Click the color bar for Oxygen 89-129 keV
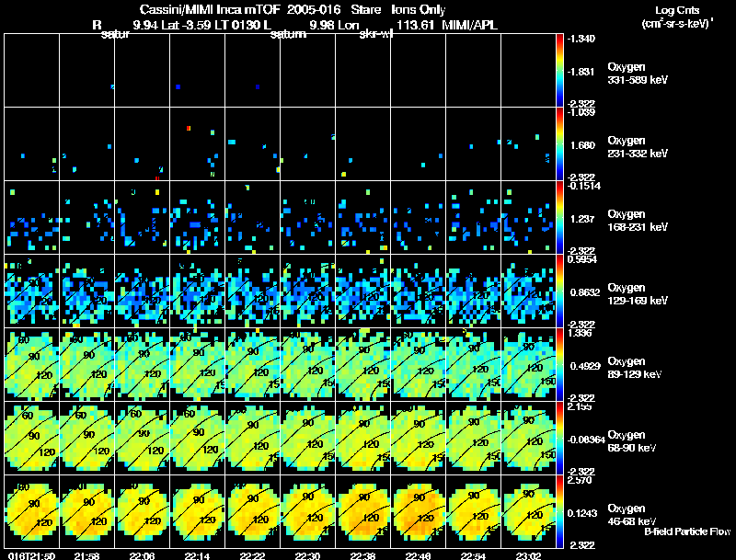The height and width of the screenshot is (560, 736). click(x=560, y=364)
